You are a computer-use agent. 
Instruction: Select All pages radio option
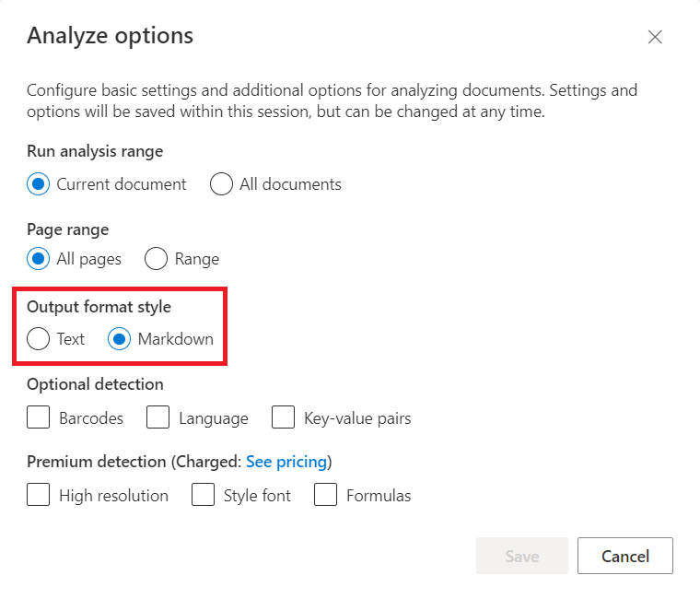pos(39,259)
